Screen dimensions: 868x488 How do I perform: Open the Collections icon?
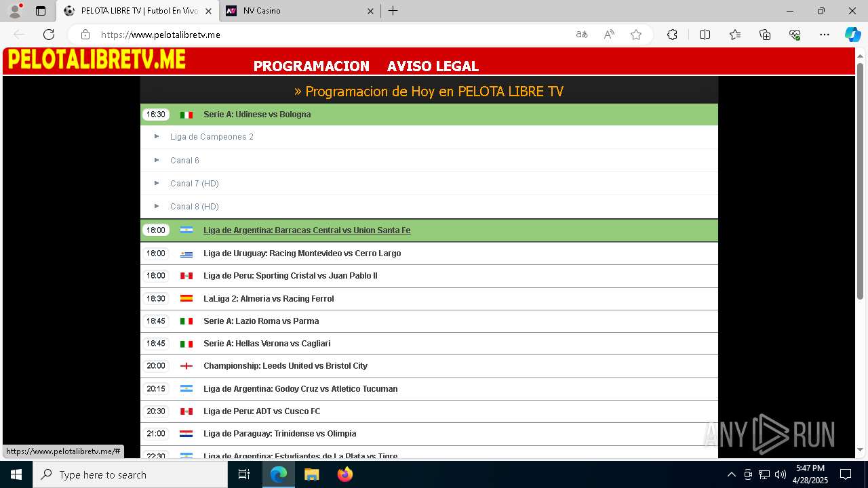(x=765, y=35)
